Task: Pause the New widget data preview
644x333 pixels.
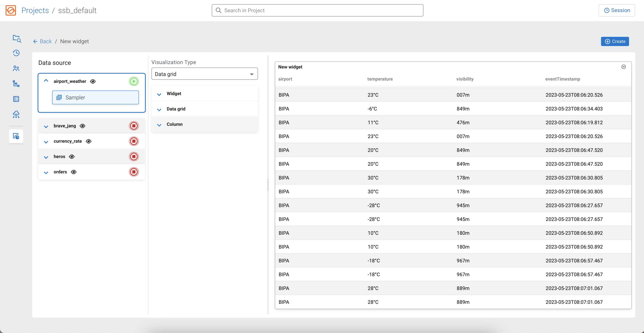Action: pyautogui.click(x=623, y=67)
